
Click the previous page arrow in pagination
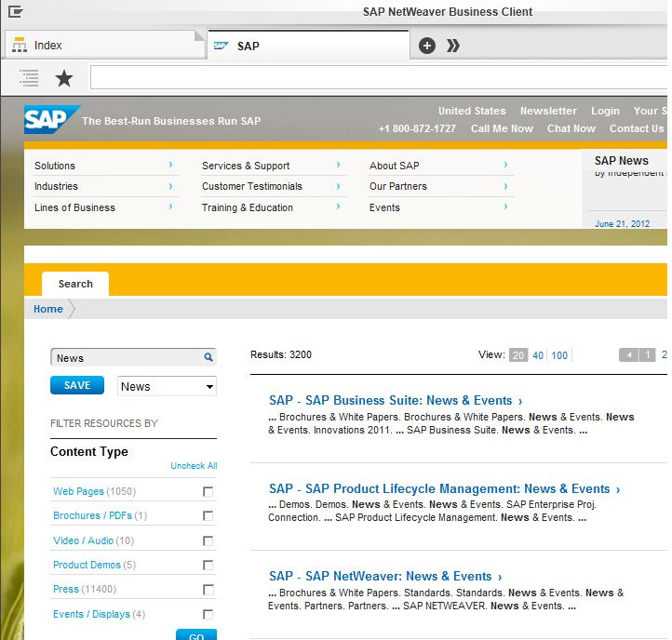coord(628,355)
